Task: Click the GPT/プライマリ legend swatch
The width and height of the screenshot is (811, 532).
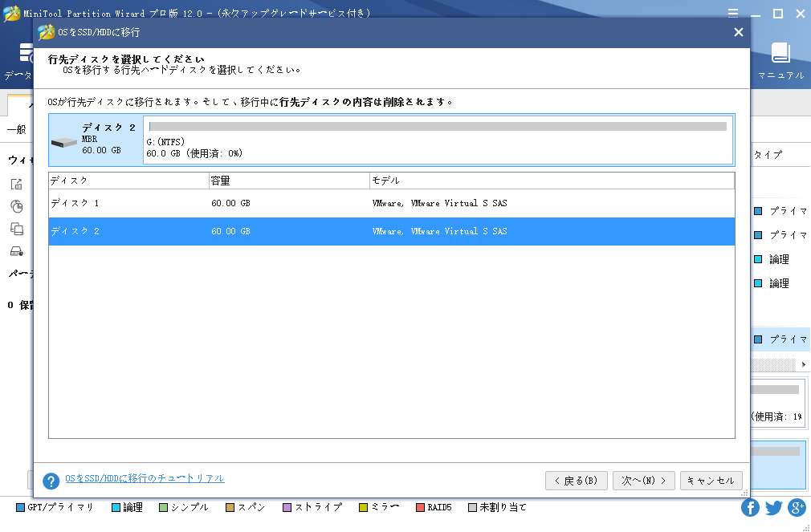Action: tap(21, 508)
